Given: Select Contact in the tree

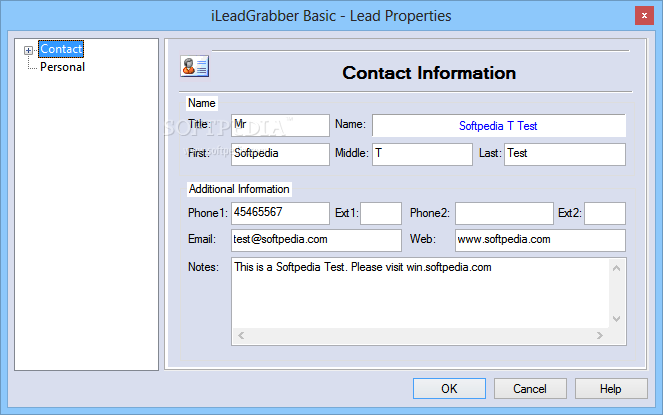Looking at the screenshot, I should click(x=61, y=49).
